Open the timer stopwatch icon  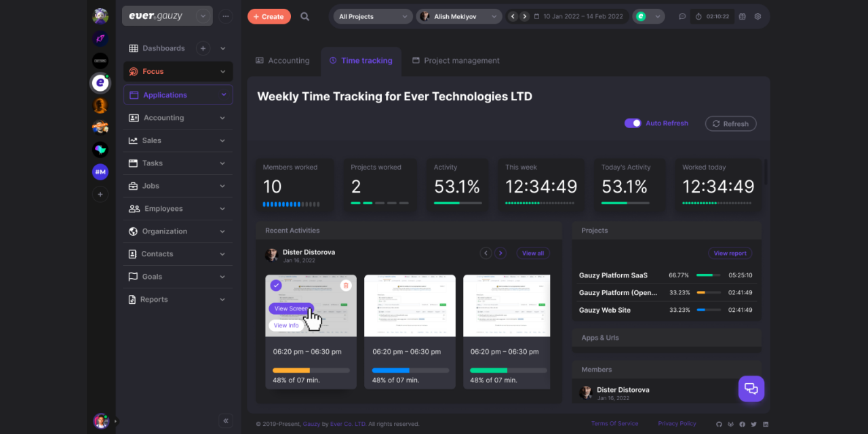pos(698,16)
